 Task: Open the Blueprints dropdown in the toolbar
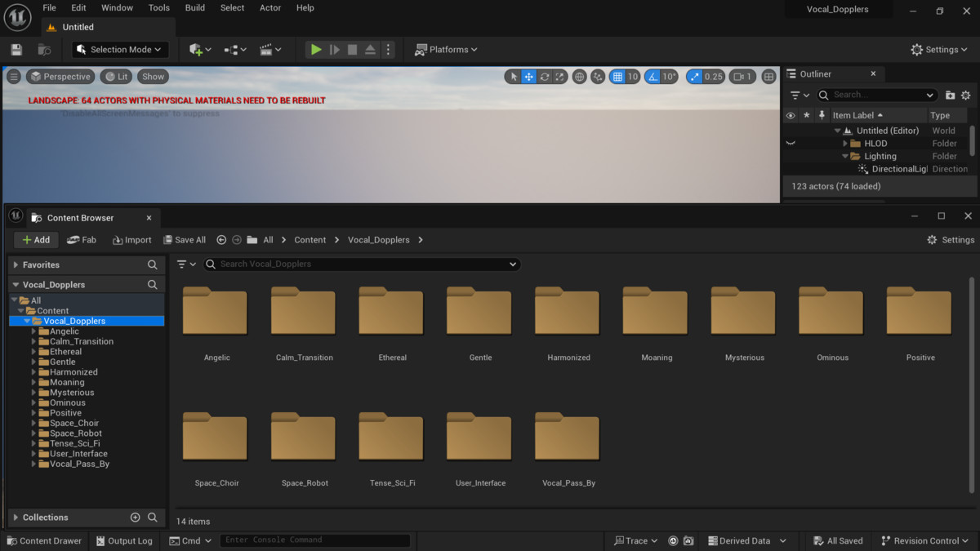tap(235, 50)
